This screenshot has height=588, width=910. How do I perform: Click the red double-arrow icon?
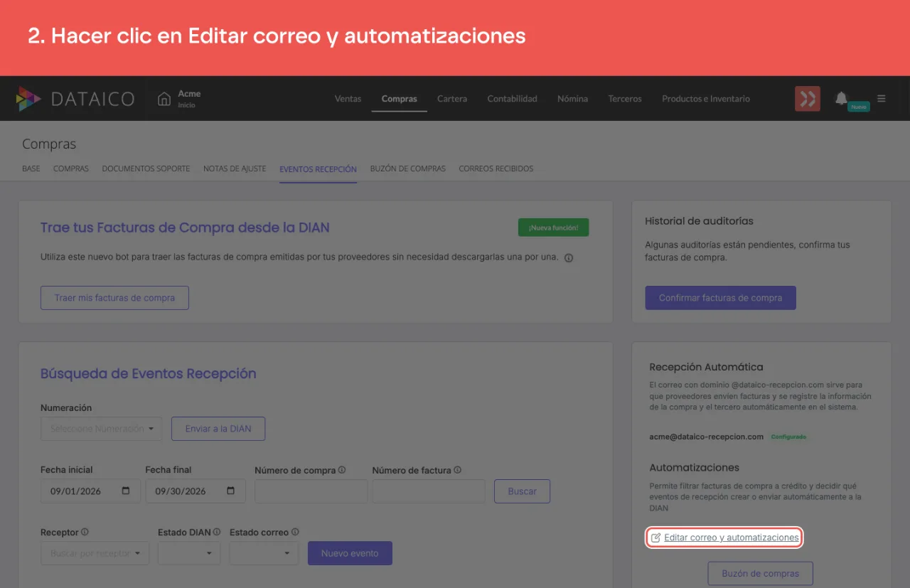tap(808, 99)
